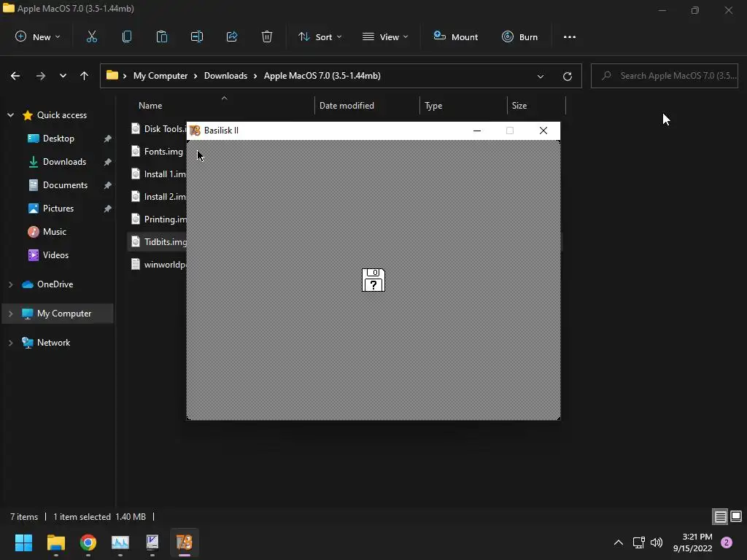The height and width of the screenshot is (560, 747).
Task: Sort by the Type column header
Action: click(x=433, y=106)
